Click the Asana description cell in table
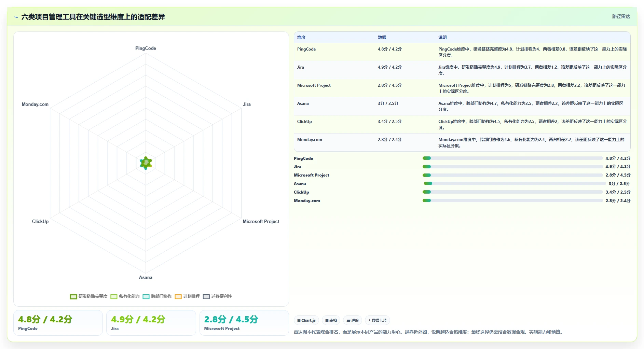 point(533,106)
